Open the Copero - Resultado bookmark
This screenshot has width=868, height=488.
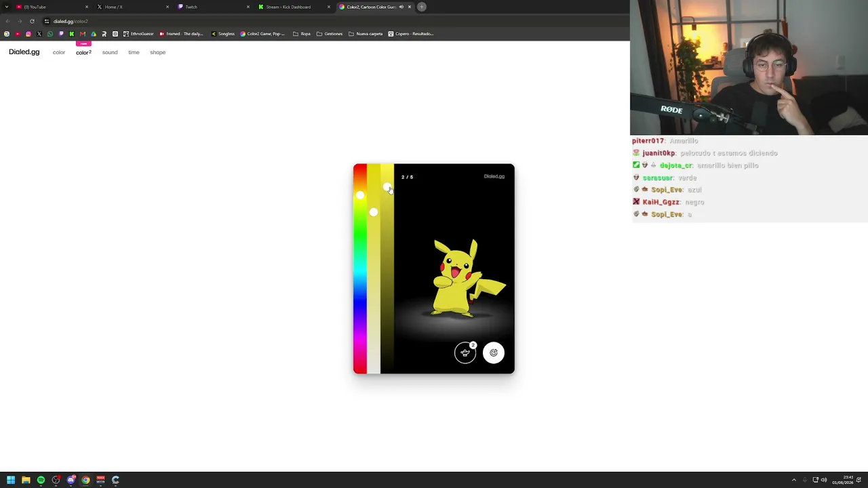click(x=411, y=34)
